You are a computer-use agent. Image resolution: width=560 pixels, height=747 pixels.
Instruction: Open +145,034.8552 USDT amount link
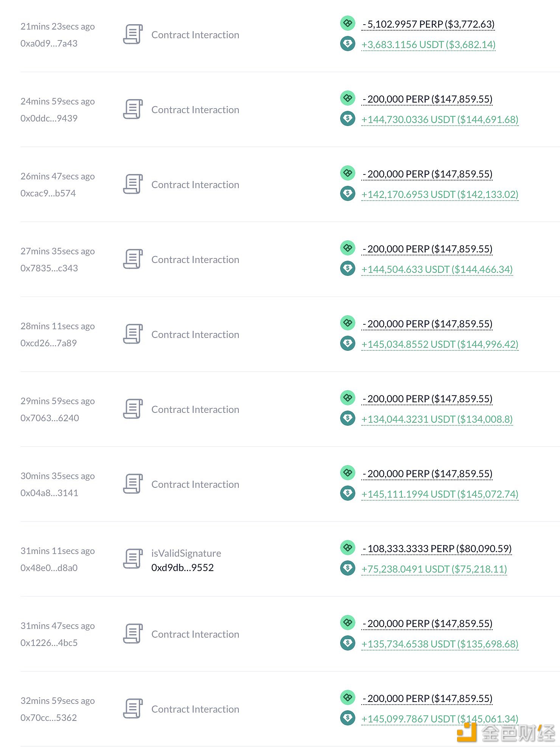[440, 344]
